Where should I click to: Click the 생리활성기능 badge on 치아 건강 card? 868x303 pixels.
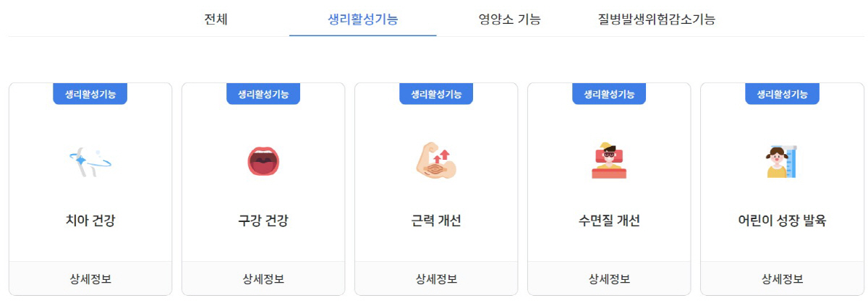[x=90, y=94]
